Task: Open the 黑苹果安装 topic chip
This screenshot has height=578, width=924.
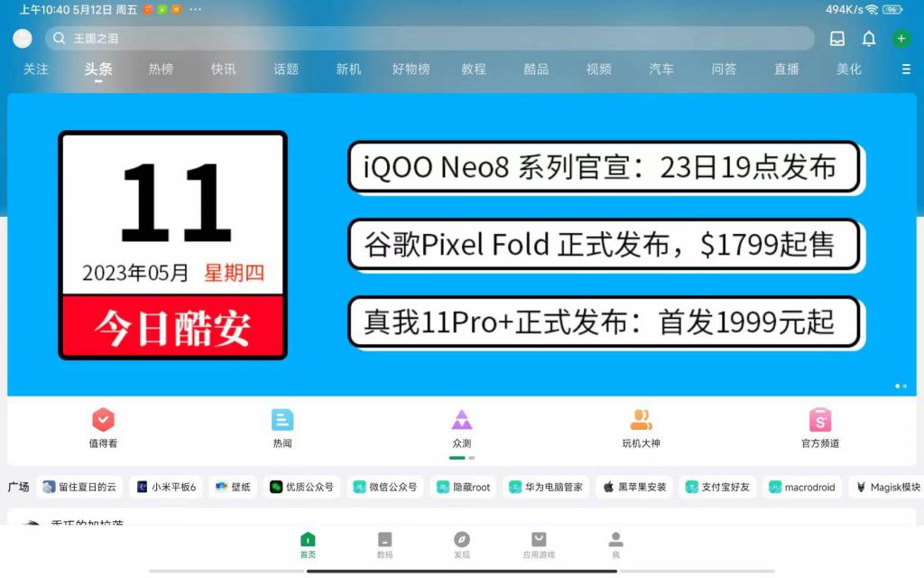Action: tap(634, 487)
